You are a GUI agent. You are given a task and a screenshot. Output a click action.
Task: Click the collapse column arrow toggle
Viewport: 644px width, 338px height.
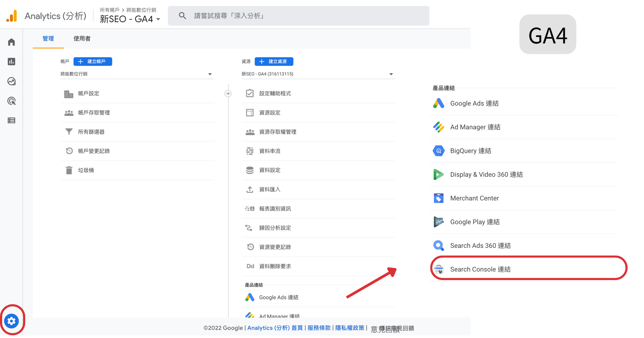[x=228, y=94]
